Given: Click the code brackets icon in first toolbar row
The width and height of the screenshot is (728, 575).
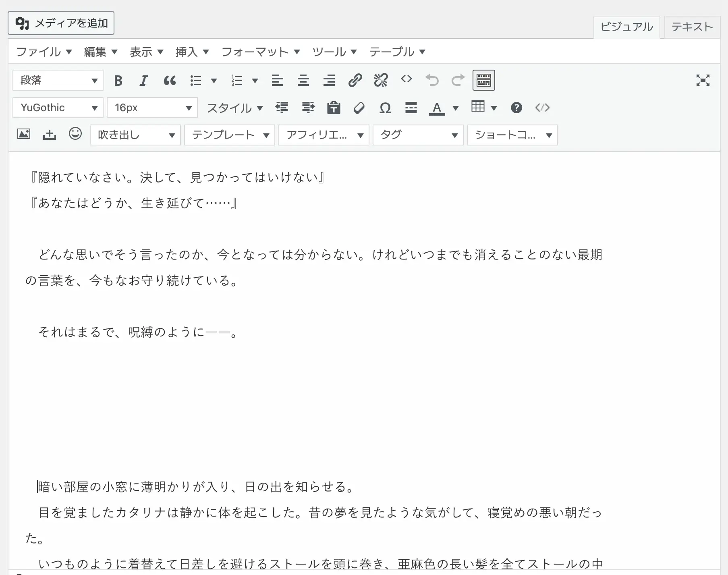Looking at the screenshot, I should tap(407, 79).
